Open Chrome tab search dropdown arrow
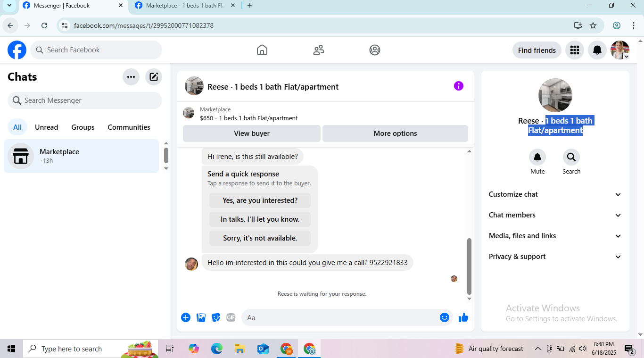The width and height of the screenshot is (644, 358). click(x=9, y=6)
